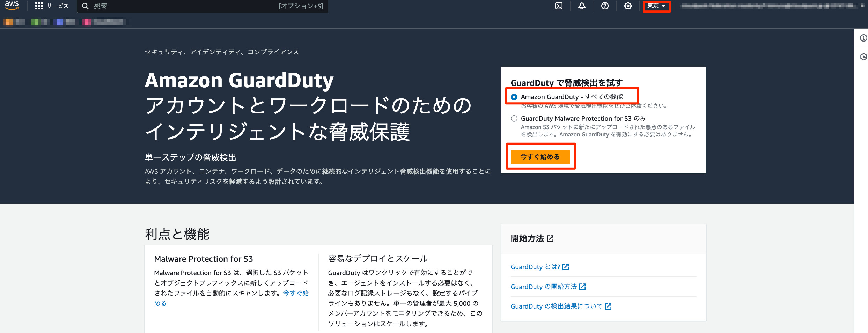The image size is (868, 333).
Task: Open the account settings gear icon
Action: pos(627,6)
